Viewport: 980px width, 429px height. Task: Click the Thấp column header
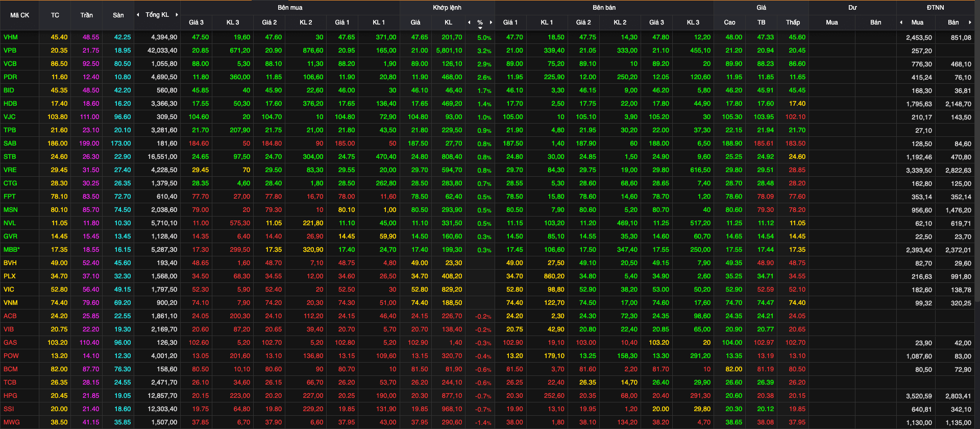click(793, 22)
